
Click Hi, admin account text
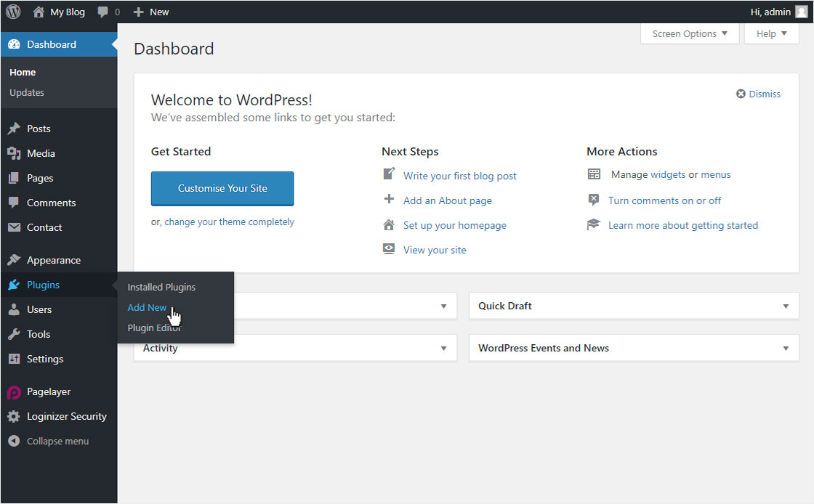point(770,12)
